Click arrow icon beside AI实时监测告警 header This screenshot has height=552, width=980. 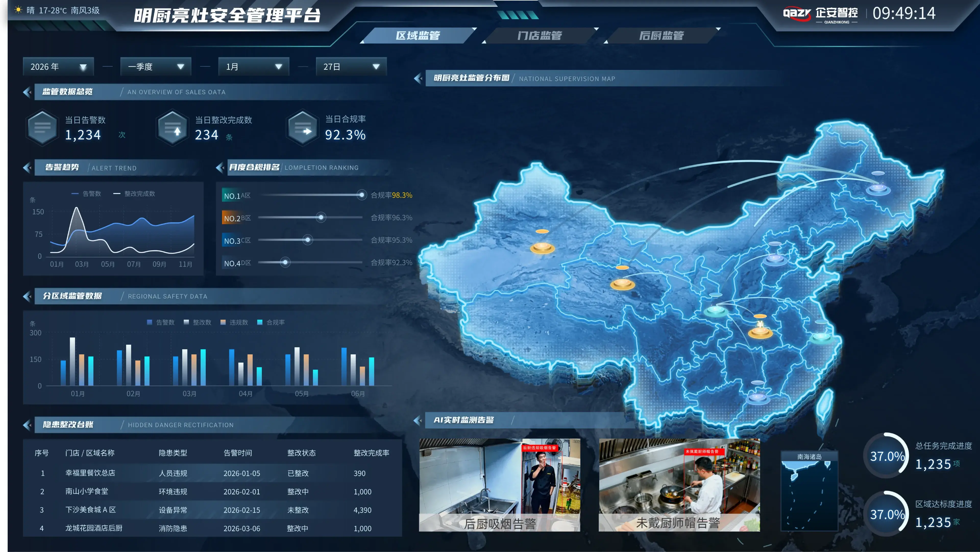418,420
